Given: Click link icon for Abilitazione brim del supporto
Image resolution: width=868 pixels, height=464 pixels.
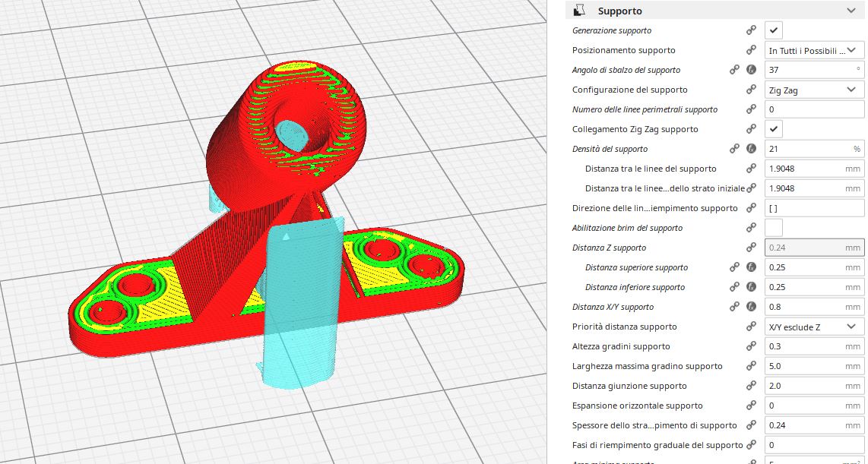Looking at the screenshot, I should pyautogui.click(x=751, y=228).
